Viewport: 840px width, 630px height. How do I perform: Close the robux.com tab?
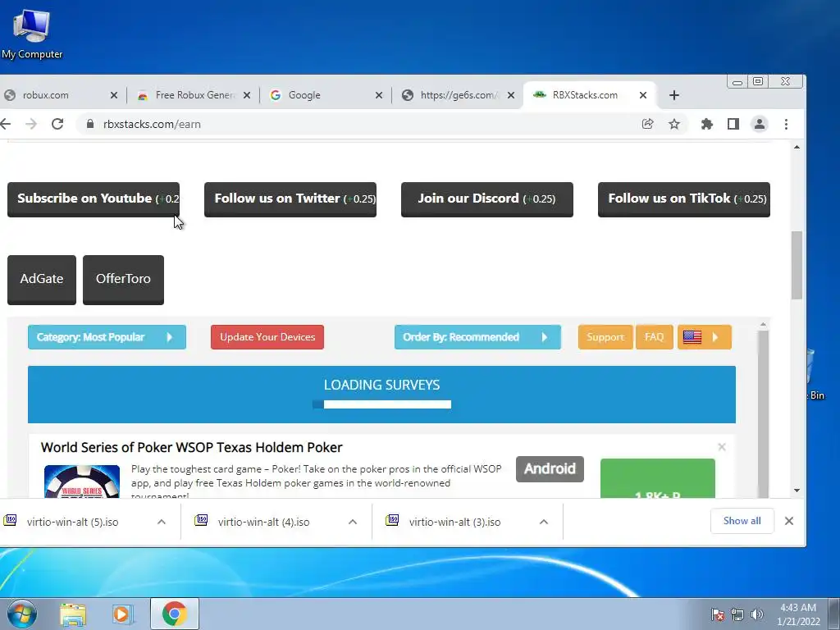click(x=113, y=95)
